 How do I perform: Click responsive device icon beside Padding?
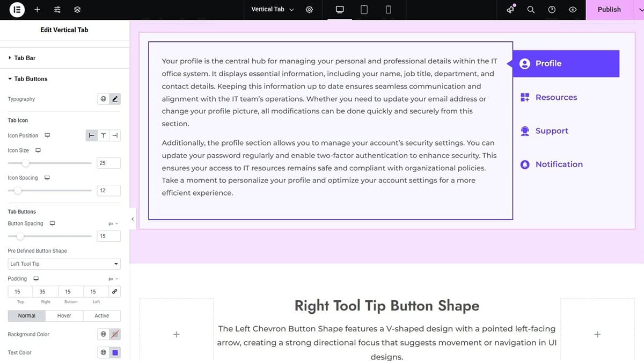(x=36, y=279)
